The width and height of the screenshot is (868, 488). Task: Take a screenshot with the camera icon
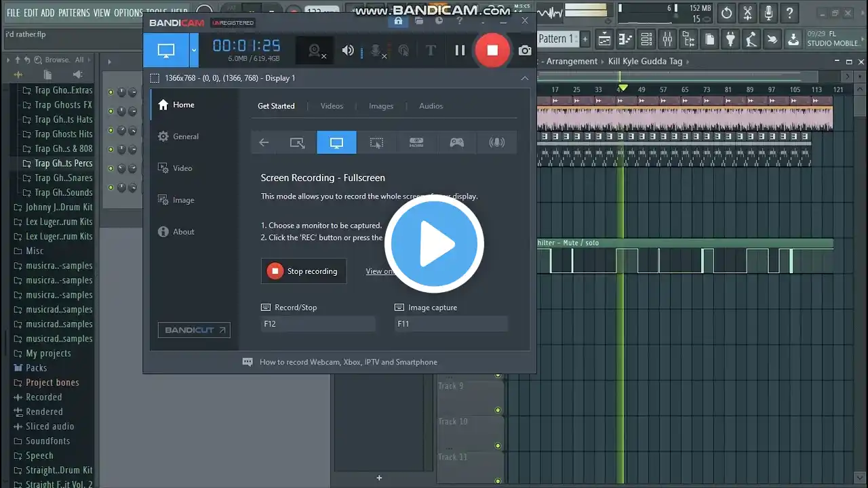point(525,50)
